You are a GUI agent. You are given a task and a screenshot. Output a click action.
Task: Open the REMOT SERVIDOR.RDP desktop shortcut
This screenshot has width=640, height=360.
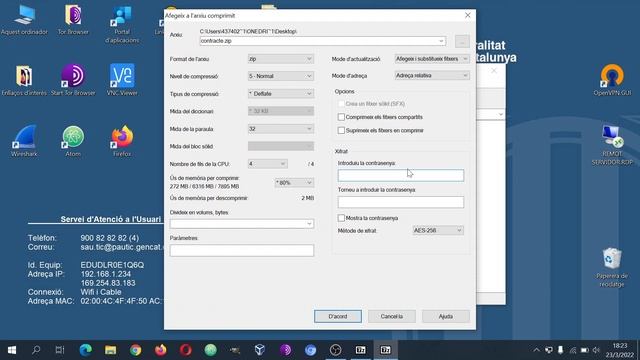click(x=612, y=145)
